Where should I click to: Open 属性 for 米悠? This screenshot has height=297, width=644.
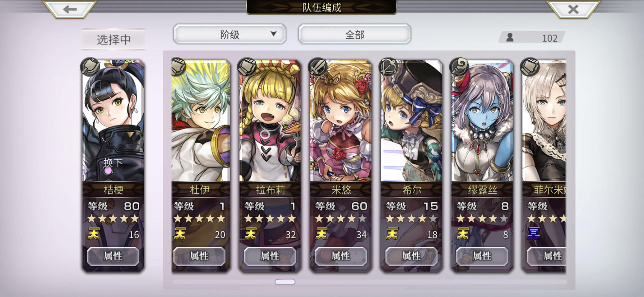[x=340, y=256]
